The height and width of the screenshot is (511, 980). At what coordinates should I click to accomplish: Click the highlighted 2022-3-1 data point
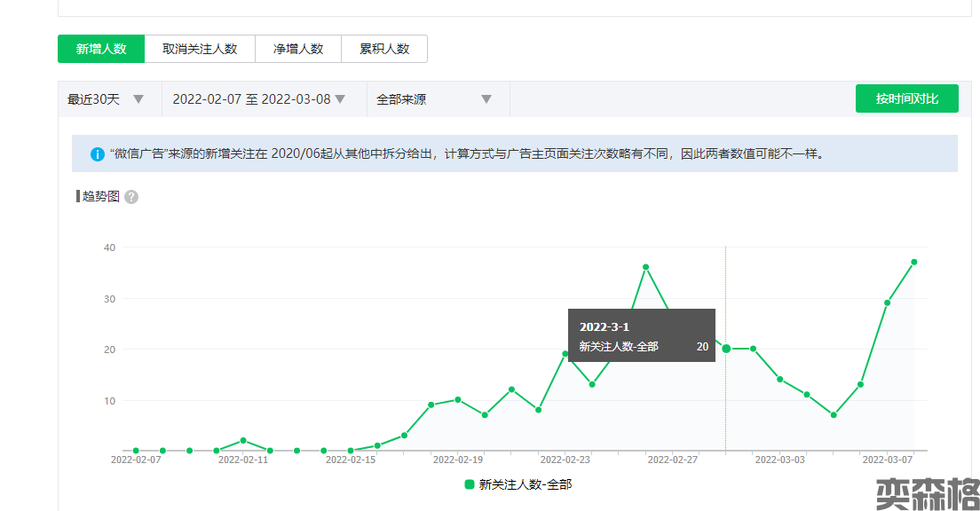click(726, 349)
